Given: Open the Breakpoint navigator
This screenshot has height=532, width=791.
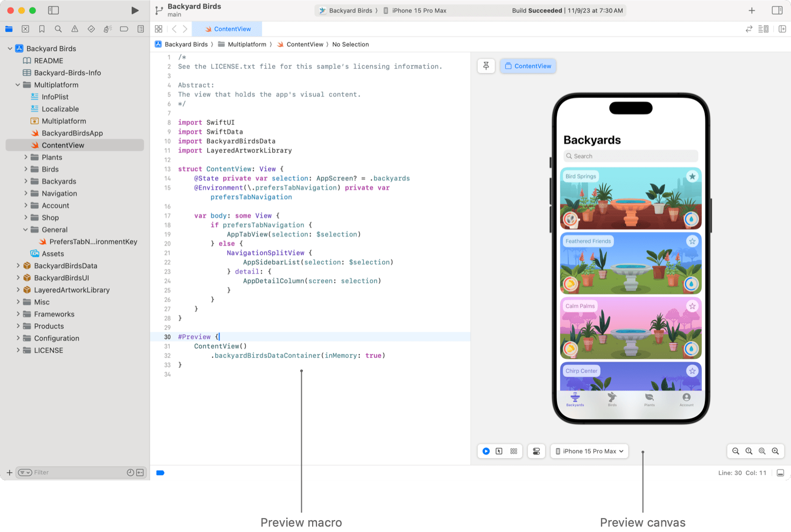Looking at the screenshot, I should tap(124, 29).
